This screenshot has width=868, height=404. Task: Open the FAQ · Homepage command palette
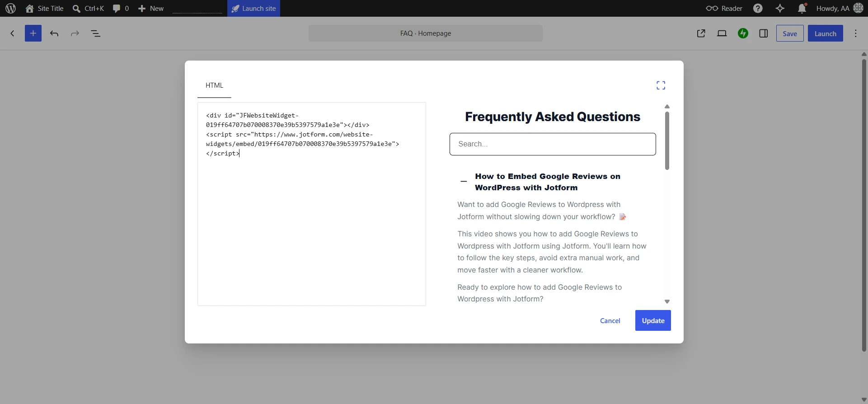(426, 33)
